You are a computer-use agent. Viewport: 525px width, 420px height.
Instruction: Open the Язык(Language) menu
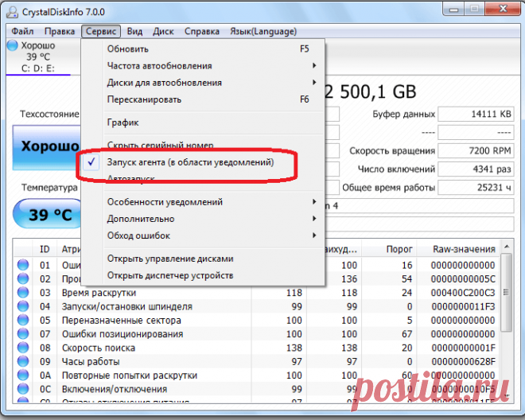click(263, 32)
